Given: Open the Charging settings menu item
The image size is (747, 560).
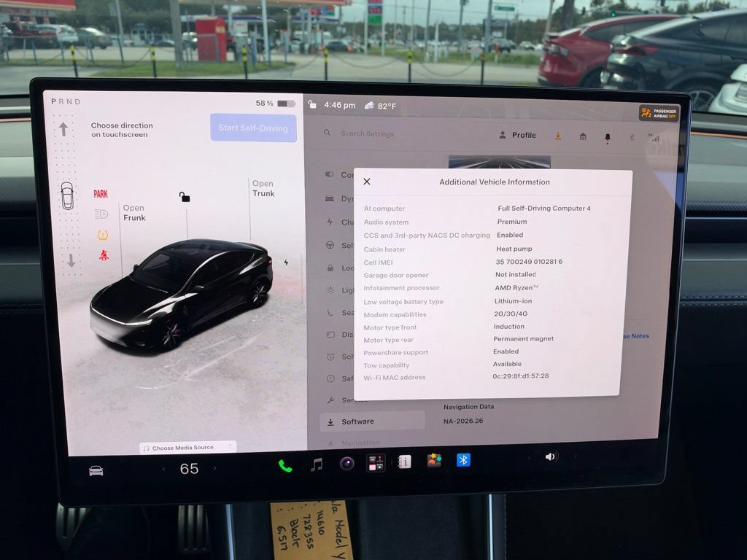Looking at the screenshot, I should (340, 222).
